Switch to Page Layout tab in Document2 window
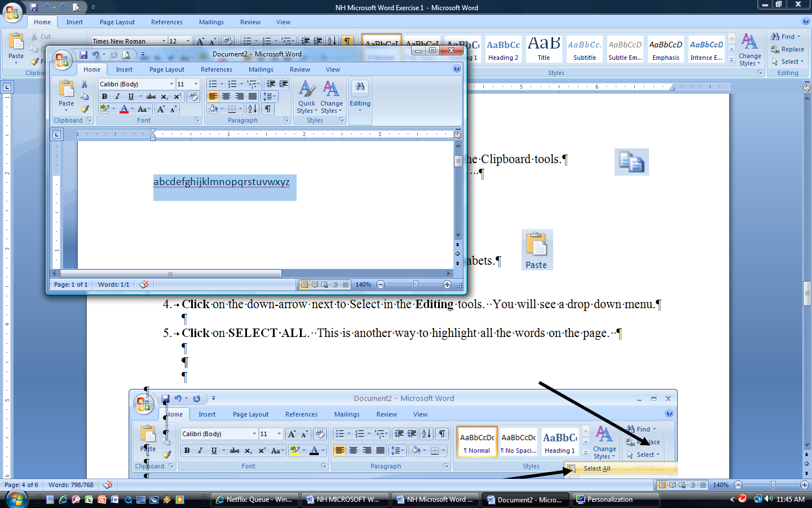The image size is (812, 508). click(166, 69)
